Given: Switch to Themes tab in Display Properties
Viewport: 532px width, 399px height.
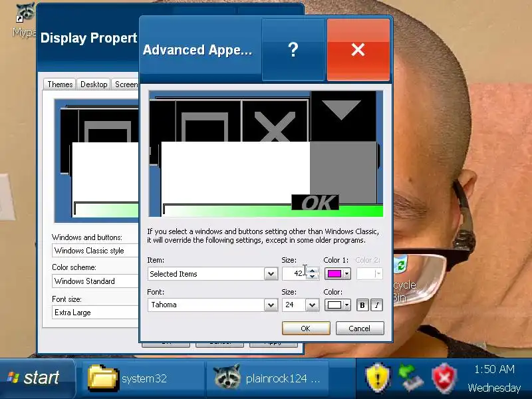Looking at the screenshot, I should click(x=60, y=84).
